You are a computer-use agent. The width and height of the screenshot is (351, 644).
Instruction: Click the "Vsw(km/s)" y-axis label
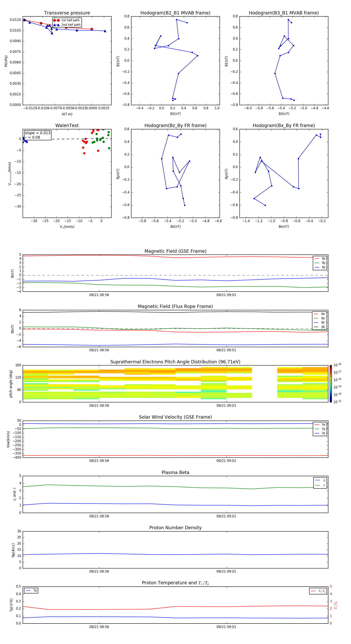[8, 439]
